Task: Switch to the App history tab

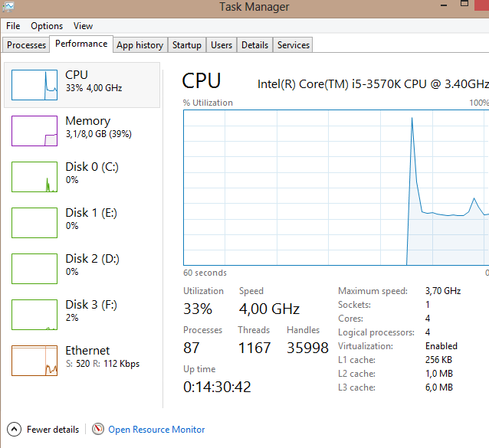Action: pos(140,45)
